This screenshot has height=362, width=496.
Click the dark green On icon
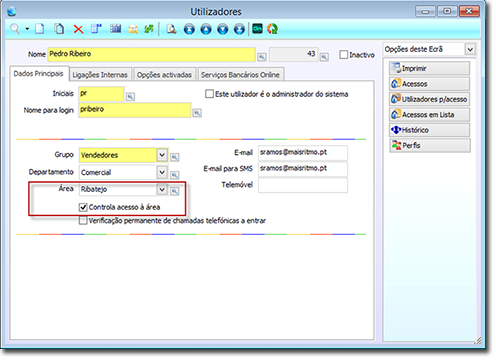click(x=257, y=29)
